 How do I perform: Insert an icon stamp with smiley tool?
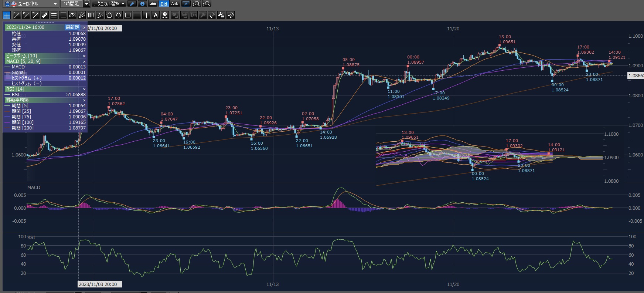165,15
